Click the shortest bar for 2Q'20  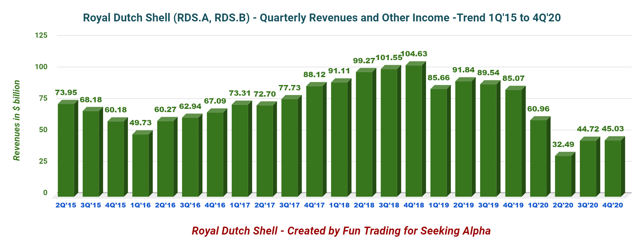point(565,174)
